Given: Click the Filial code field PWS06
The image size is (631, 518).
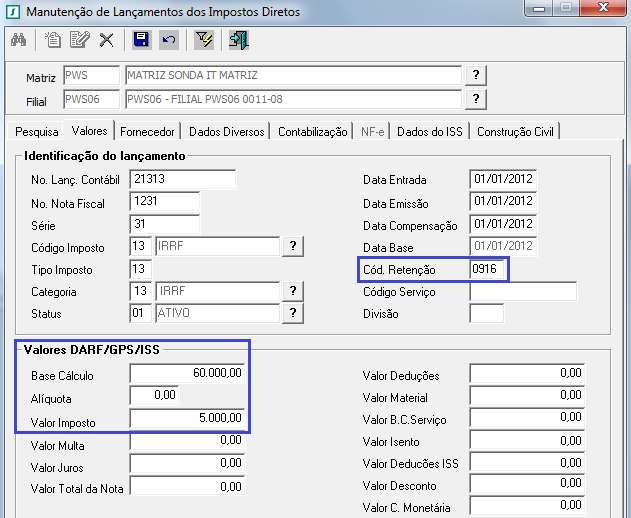Looking at the screenshot, I should click(x=91, y=99).
